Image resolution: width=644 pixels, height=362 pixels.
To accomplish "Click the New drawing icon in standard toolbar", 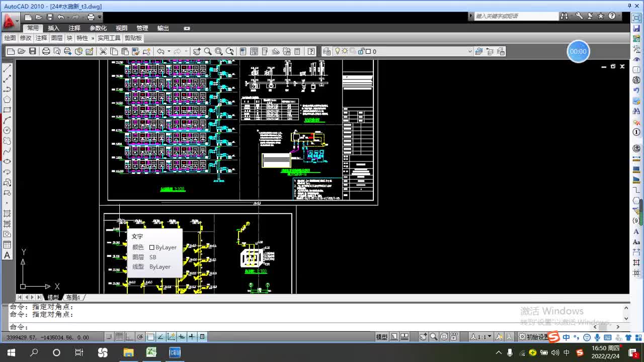I will point(11,51).
